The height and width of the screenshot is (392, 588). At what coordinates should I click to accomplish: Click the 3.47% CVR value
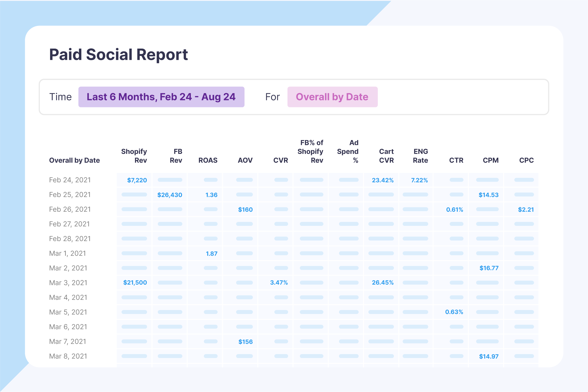tap(279, 283)
